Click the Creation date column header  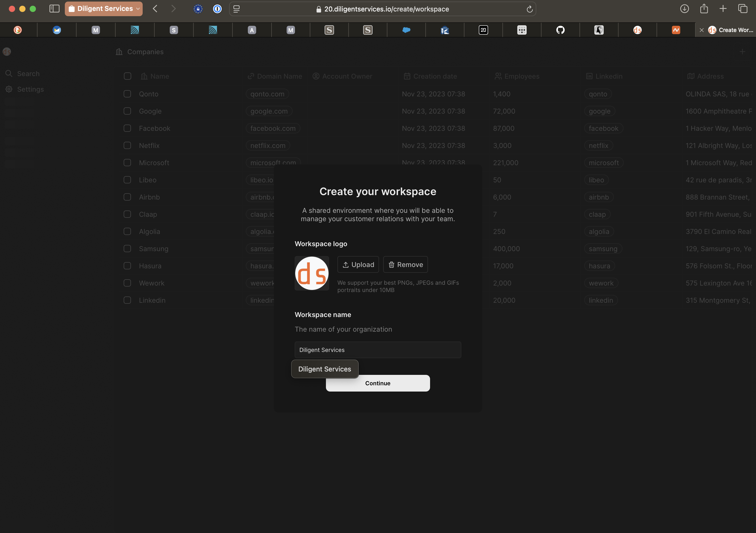tap(430, 76)
